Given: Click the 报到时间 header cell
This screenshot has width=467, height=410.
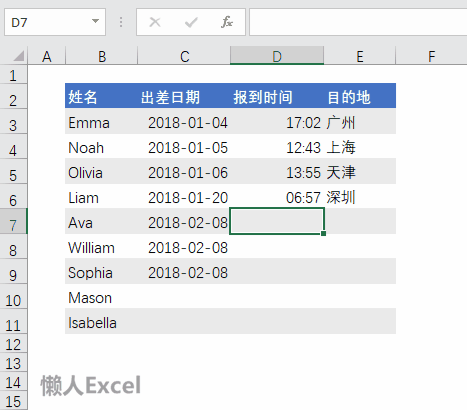Looking at the screenshot, I should tap(277, 96).
